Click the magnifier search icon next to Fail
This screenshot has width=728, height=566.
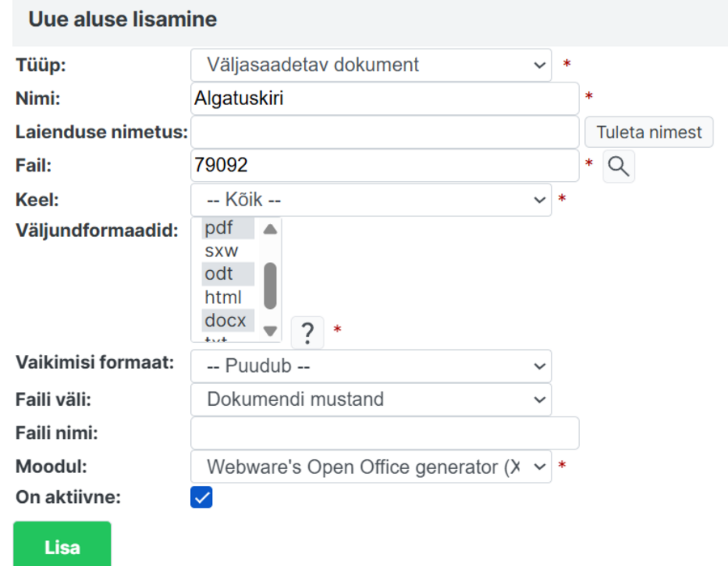[x=619, y=166]
